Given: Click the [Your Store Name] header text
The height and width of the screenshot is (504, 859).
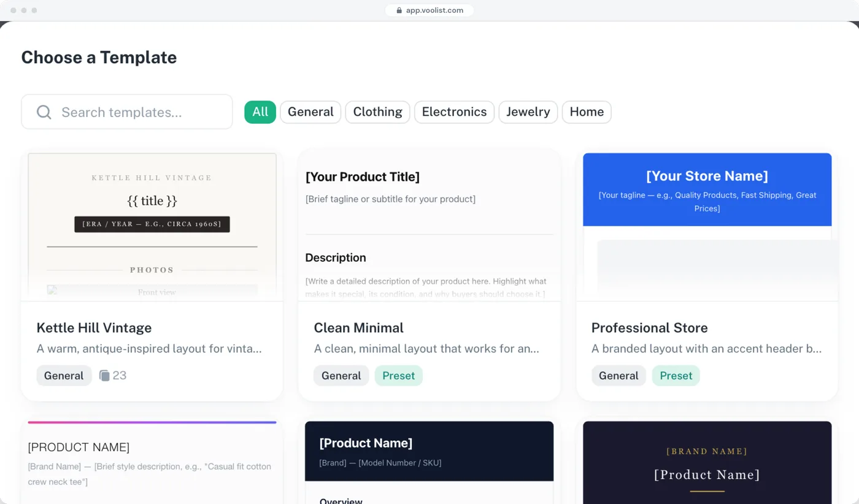Looking at the screenshot, I should pos(707,176).
